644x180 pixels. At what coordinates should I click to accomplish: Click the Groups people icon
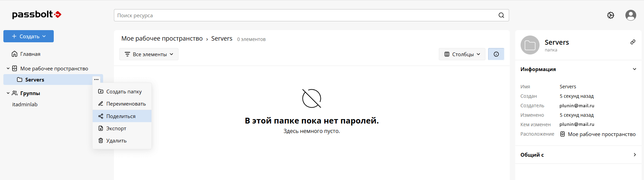(x=15, y=93)
